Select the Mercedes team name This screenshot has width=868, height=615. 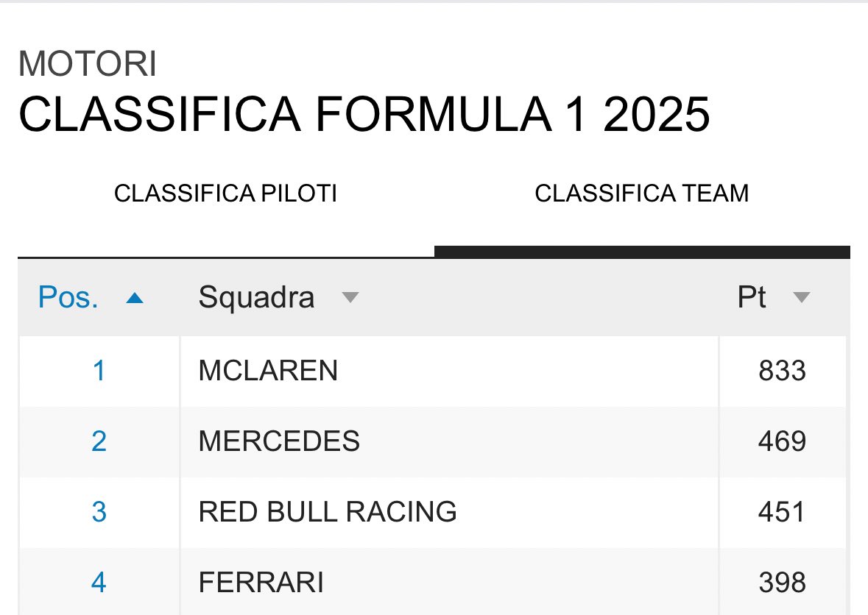[280, 441]
